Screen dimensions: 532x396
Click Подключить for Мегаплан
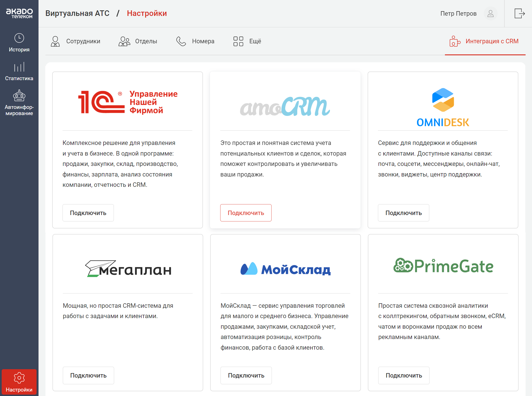88,375
